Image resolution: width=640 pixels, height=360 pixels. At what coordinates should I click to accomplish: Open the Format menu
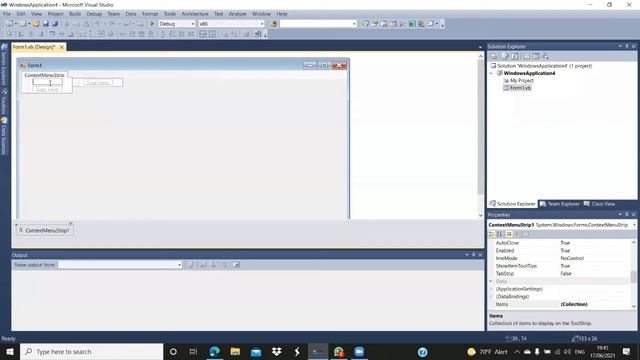point(150,14)
